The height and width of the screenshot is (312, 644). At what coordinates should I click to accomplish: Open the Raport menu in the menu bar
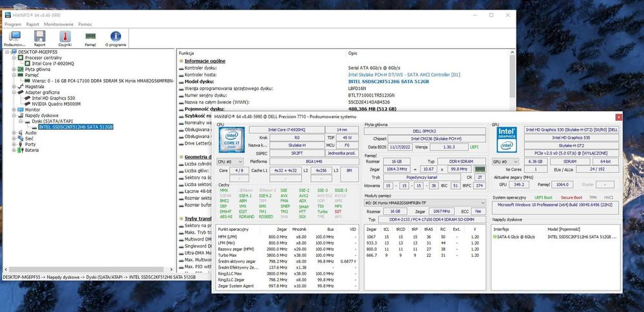[x=33, y=24]
